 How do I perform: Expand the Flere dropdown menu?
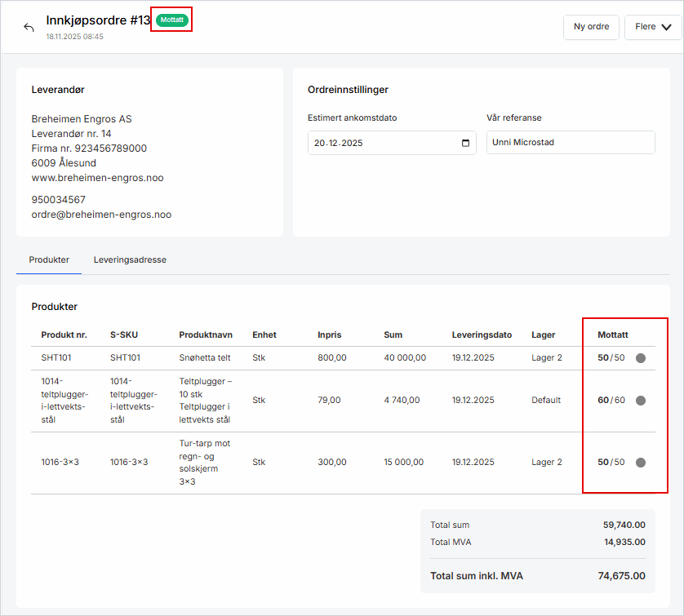(653, 27)
